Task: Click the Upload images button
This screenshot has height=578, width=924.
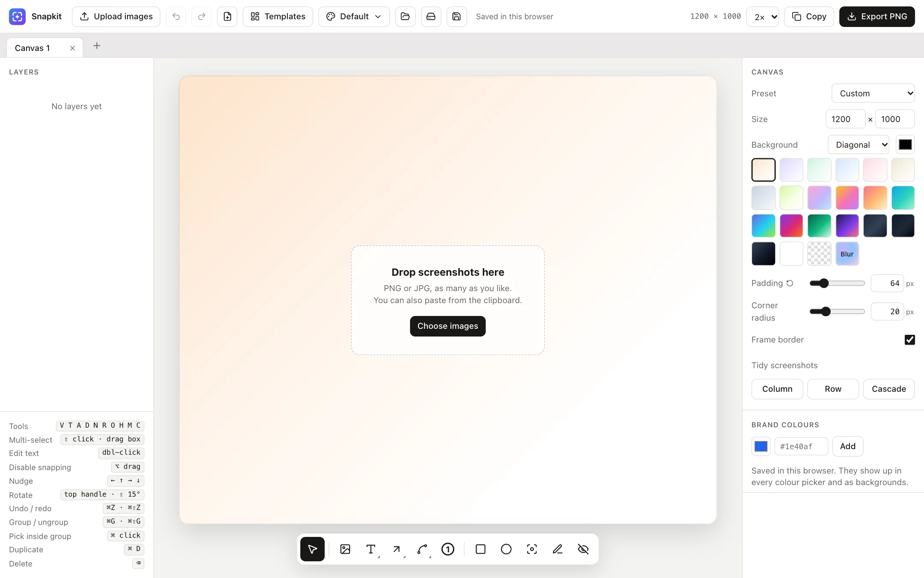Action: 116,16
